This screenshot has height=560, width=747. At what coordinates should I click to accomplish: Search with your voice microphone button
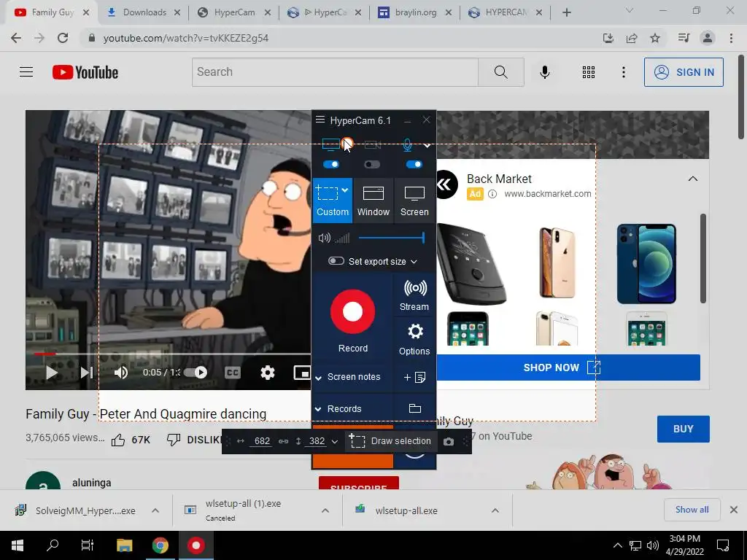pos(544,72)
